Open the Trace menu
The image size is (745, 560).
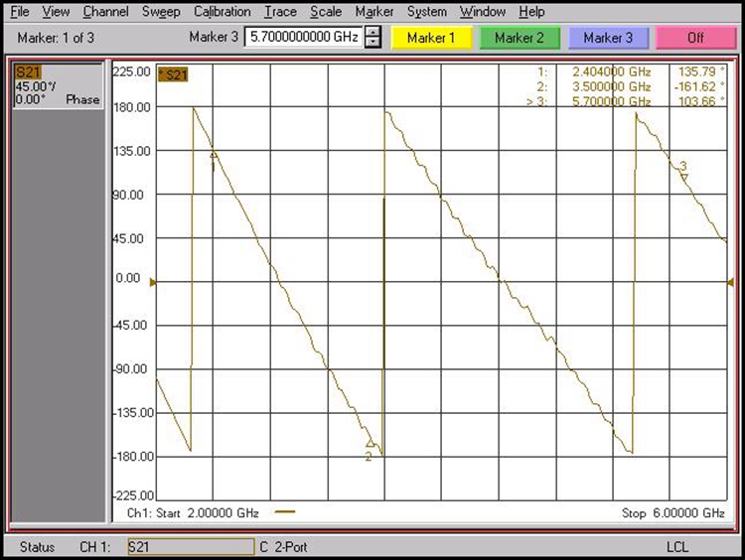click(280, 12)
